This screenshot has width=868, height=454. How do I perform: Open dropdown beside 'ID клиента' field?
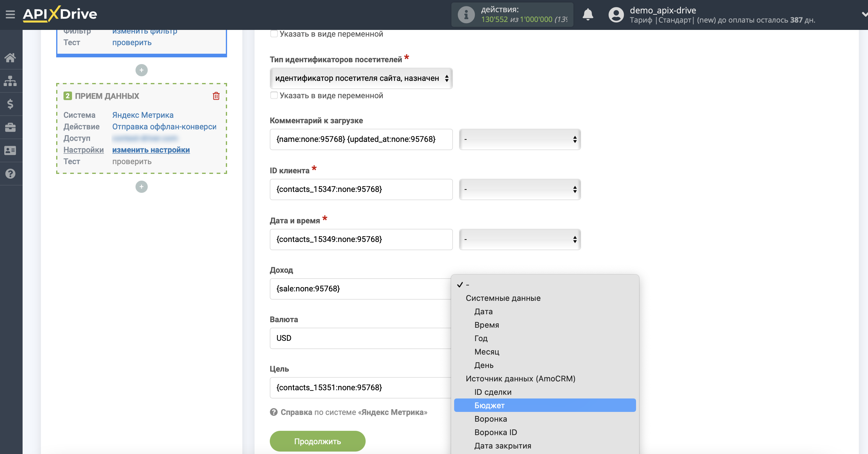(519, 189)
